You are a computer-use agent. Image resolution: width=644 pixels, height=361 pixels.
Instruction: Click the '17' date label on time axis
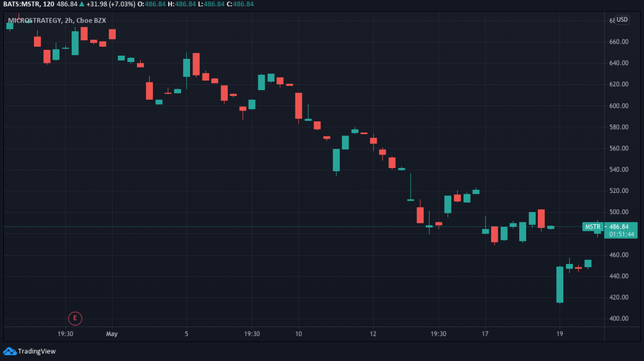click(x=485, y=334)
